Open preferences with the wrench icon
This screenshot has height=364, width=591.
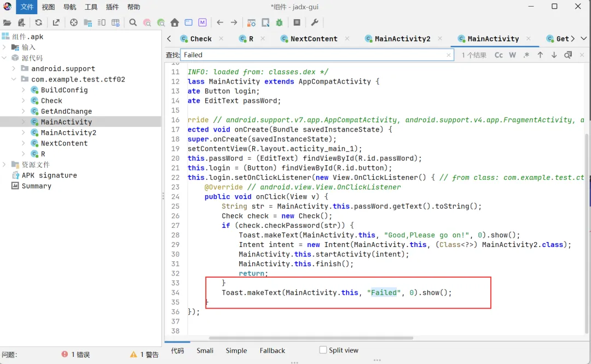[315, 22]
